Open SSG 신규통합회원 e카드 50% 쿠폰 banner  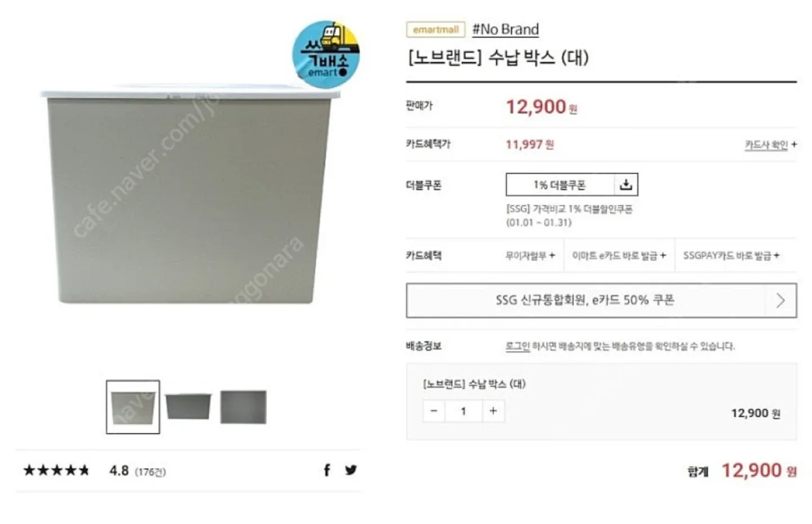point(601,300)
